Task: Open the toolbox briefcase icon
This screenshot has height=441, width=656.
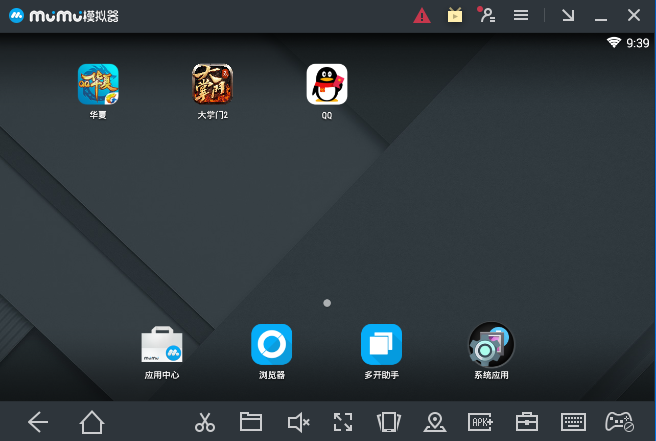Action: 527,422
